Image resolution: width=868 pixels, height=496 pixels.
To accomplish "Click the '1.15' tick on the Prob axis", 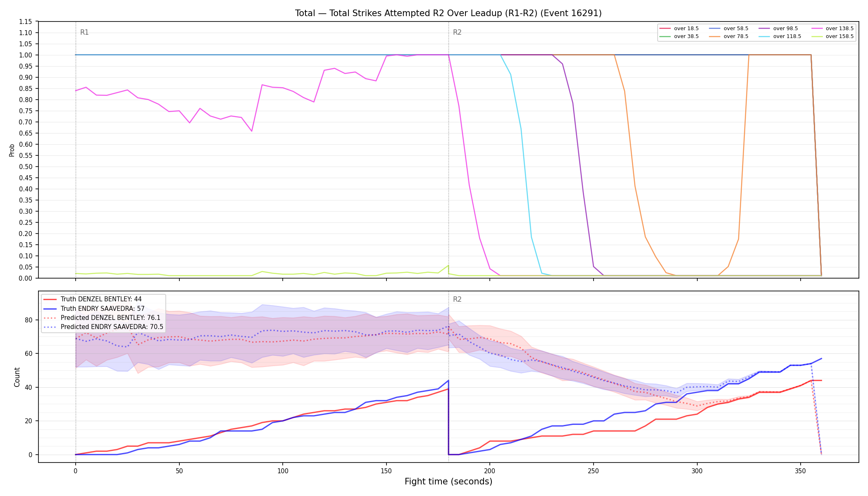I will 26,21.
